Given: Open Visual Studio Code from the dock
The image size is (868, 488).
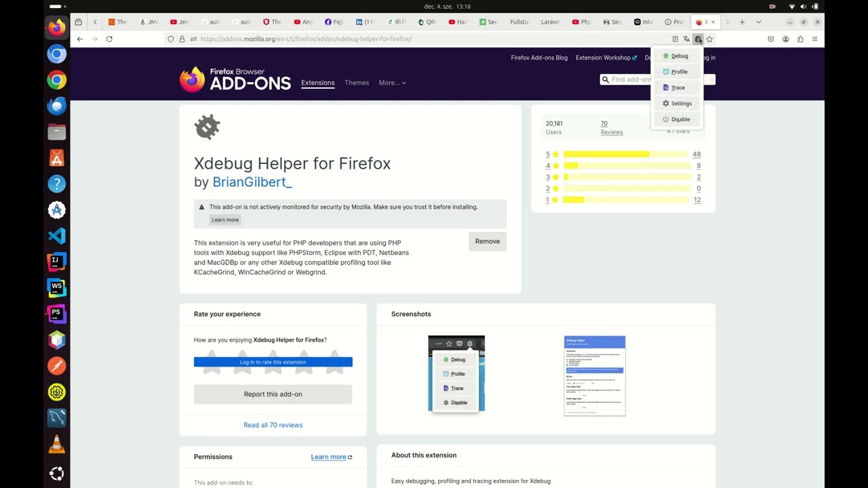Looking at the screenshot, I should tap(57, 236).
